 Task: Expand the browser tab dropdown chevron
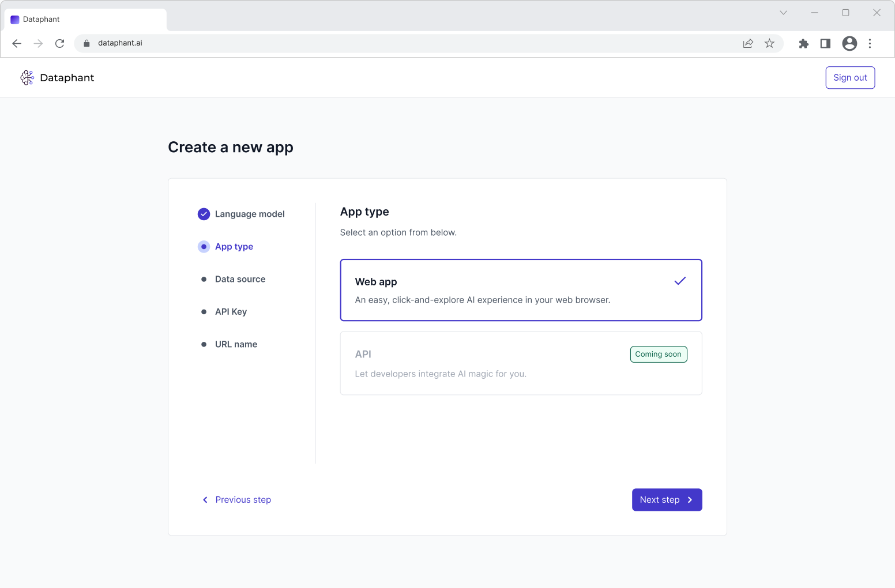783,12
